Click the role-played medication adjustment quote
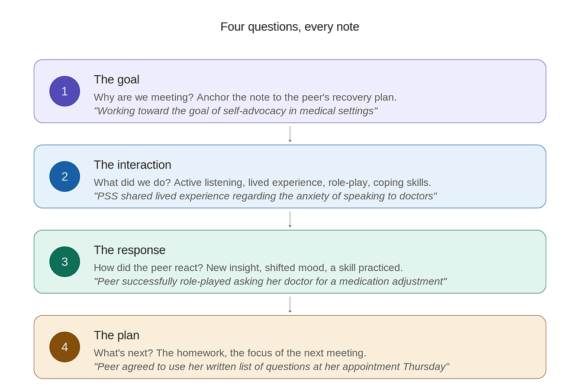The image size is (580, 392). point(270,281)
